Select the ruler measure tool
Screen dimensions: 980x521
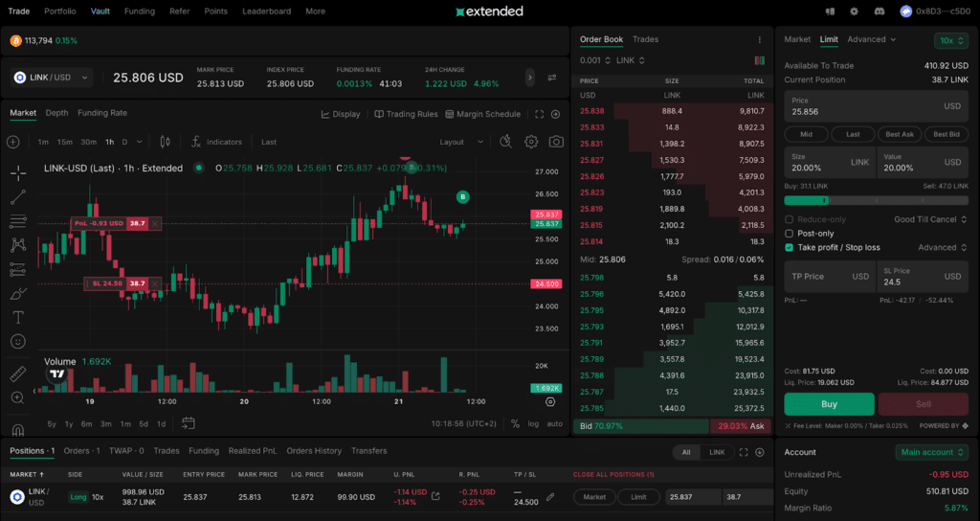[18, 374]
